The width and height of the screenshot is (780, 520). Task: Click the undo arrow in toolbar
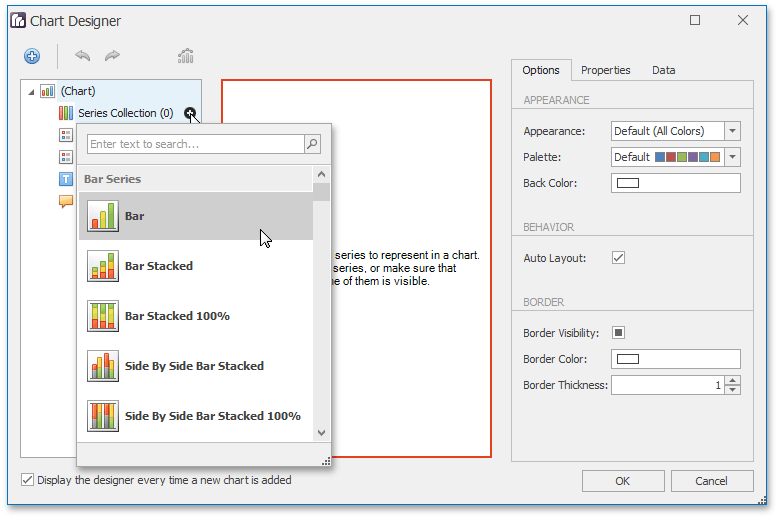click(x=82, y=56)
